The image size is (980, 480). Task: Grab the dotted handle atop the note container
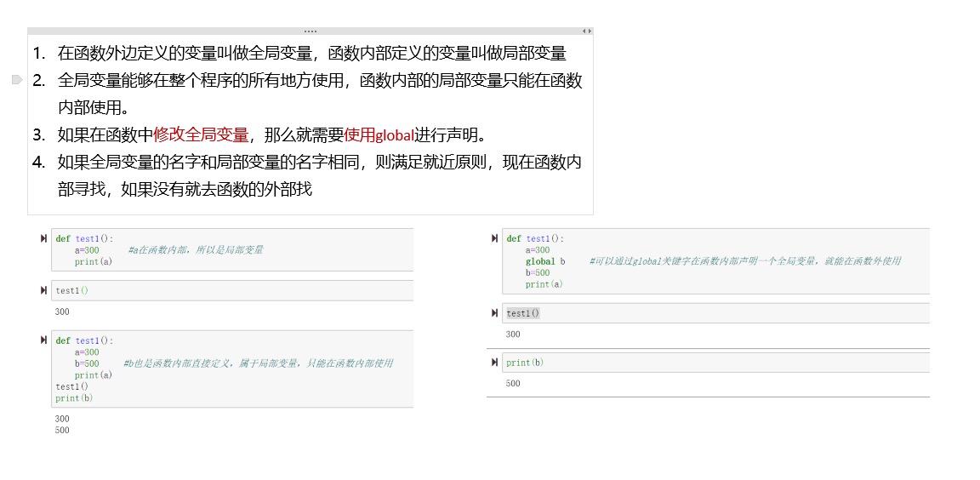click(310, 31)
